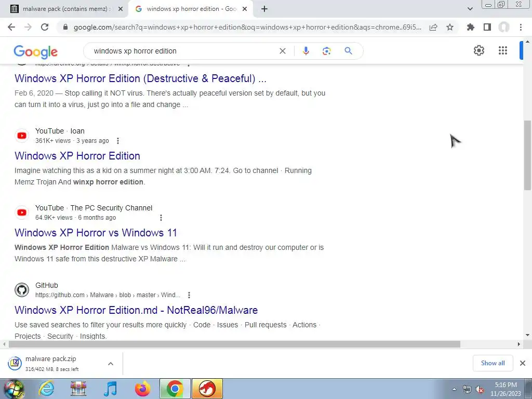The width and height of the screenshot is (532, 399).
Task: Expand the malware pack.zip download options
Action: pos(110,363)
